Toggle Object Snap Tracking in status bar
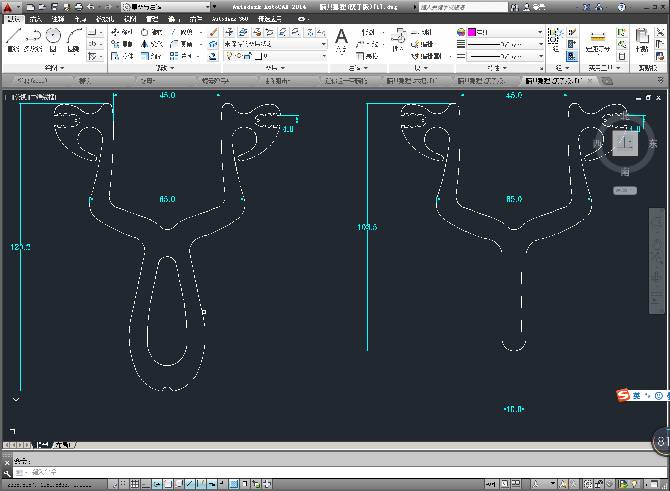670x491 pixels. pyautogui.click(x=190, y=484)
